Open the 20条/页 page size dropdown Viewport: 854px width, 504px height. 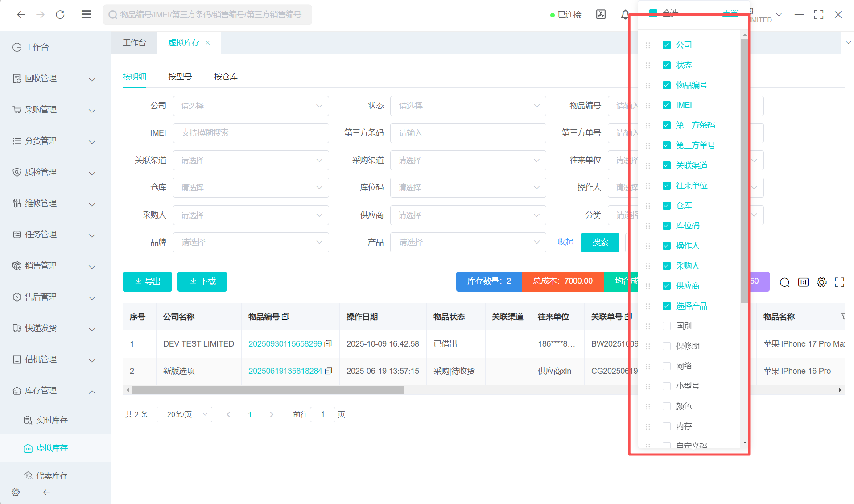[x=184, y=414]
